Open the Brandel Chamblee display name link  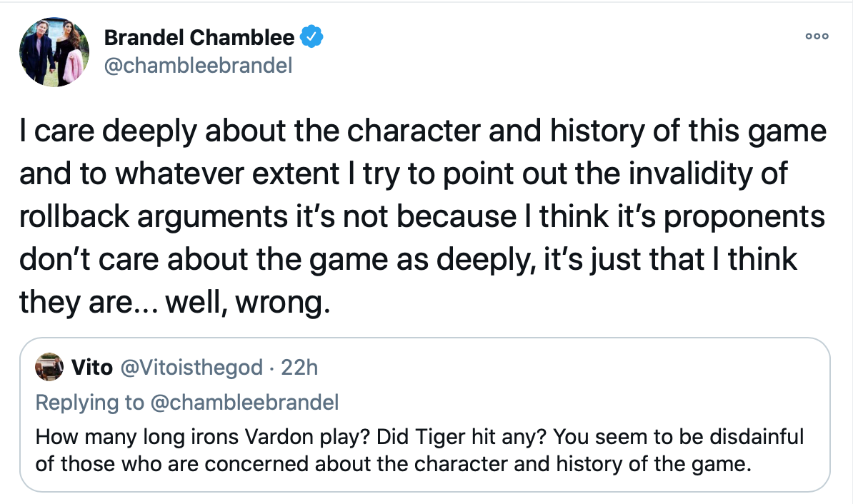pyautogui.click(x=199, y=38)
